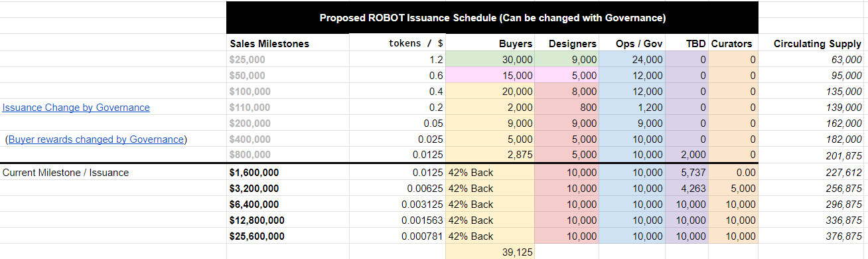Select the Proposed ROBOT Issuance Schedule header

(492, 17)
